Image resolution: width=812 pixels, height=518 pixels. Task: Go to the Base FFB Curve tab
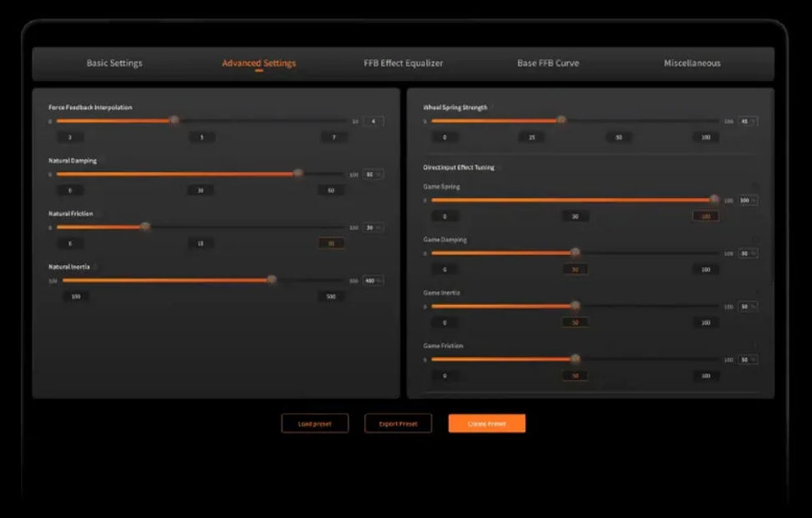click(x=548, y=63)
